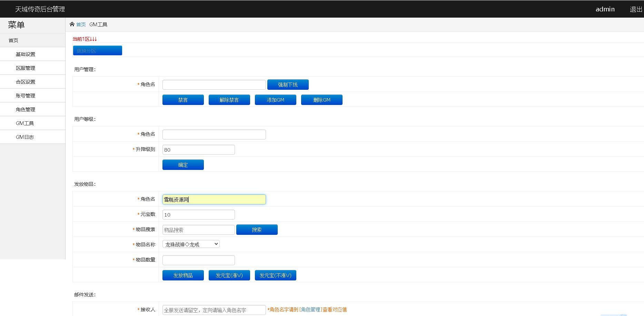Go to 区服管理 in sidebar

pos(26,68)
